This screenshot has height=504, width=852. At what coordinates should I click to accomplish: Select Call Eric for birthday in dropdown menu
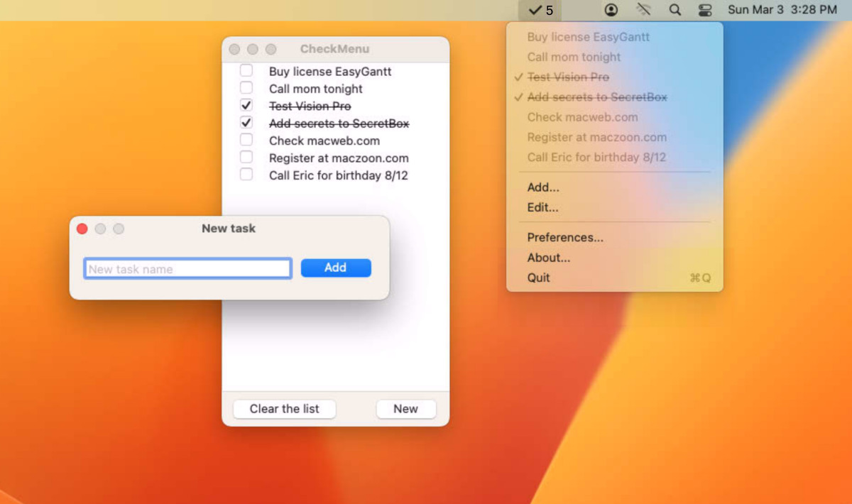pyautogui.click(x=615, y=157)
